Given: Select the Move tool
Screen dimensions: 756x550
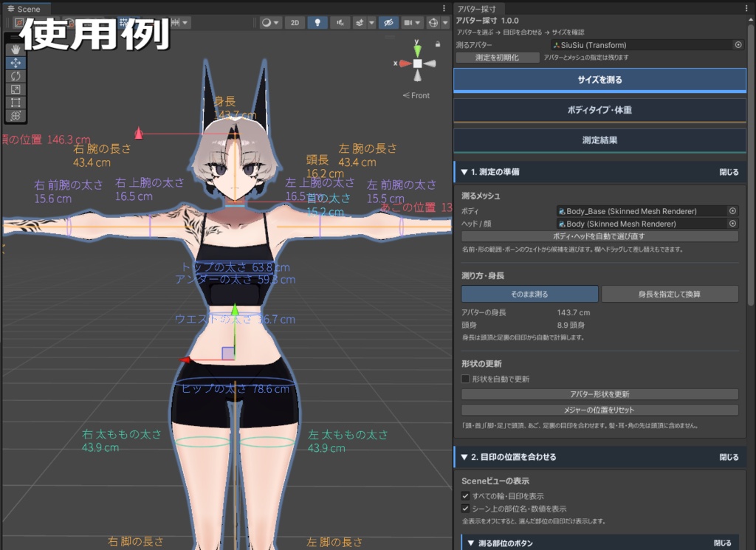Looking at the screenshot, I should [x=16, y=63].
